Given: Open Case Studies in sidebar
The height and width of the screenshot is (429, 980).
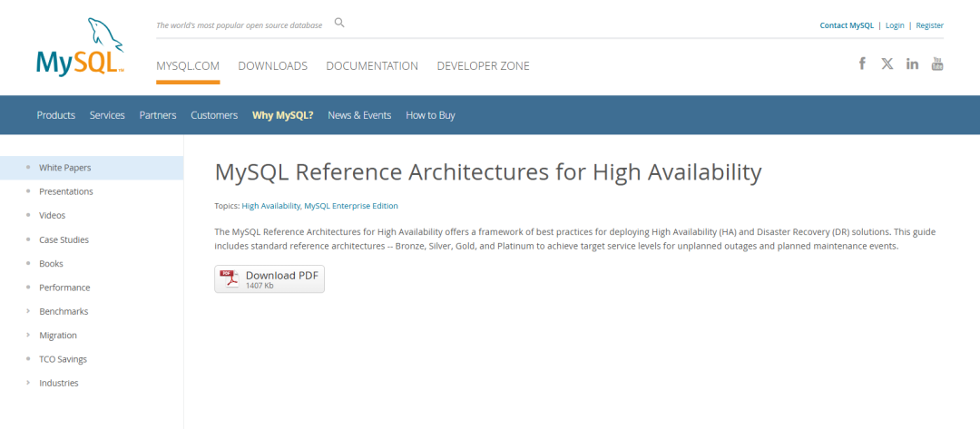Looking at the screenshot, I should (64, 239).
